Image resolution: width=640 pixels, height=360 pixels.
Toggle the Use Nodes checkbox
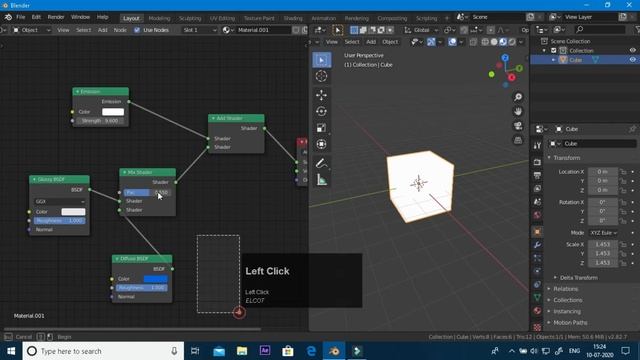137,30
